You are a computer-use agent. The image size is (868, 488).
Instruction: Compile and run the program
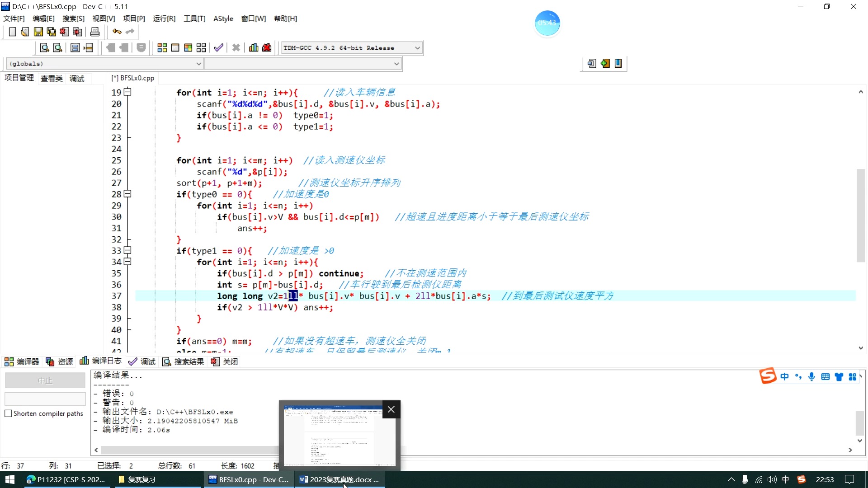pos(188,47)
